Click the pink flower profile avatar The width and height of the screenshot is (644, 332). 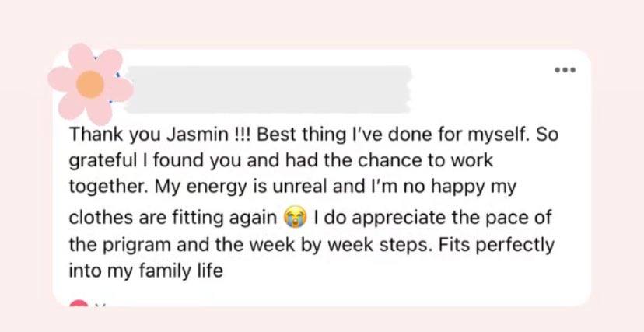coord(90,84)
